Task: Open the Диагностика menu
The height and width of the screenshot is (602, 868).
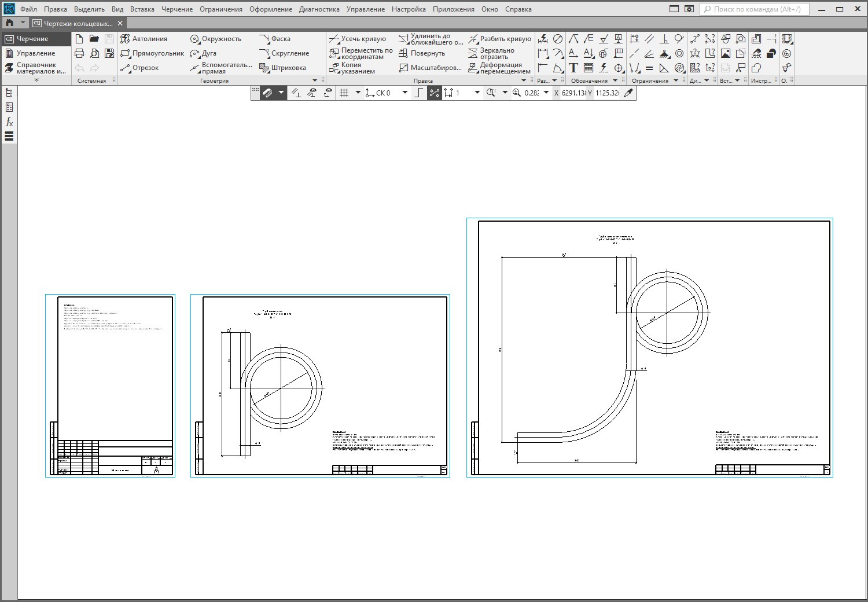Action: tap(319, 9)
